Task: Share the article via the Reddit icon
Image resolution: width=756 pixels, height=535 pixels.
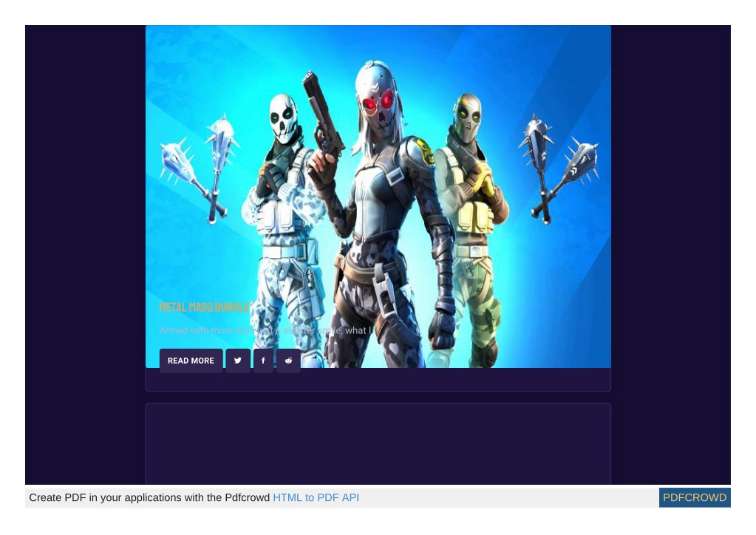Action: click(x=288, y=361)
